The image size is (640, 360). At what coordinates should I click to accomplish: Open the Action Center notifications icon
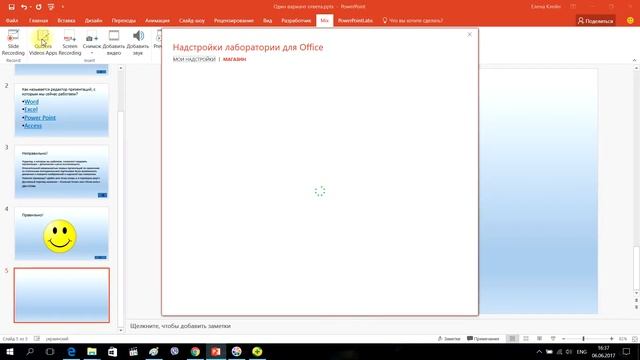(627, 351)
